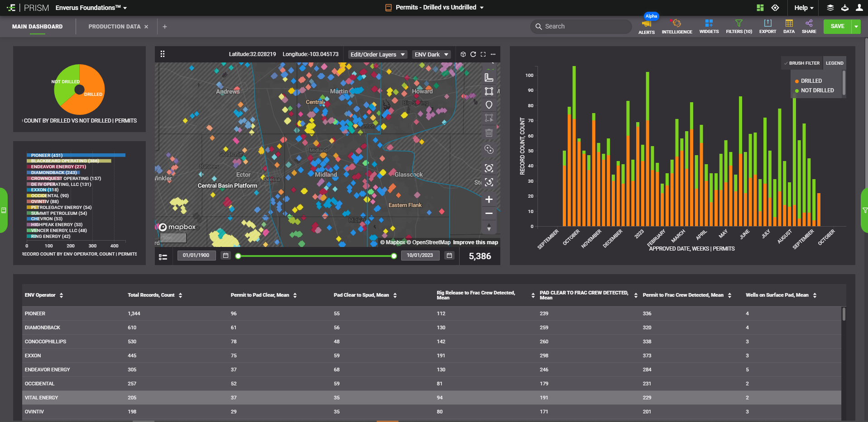The width and height of the screenshot is (868, 422).
Task: Open the Help menu
Action: 804,8
